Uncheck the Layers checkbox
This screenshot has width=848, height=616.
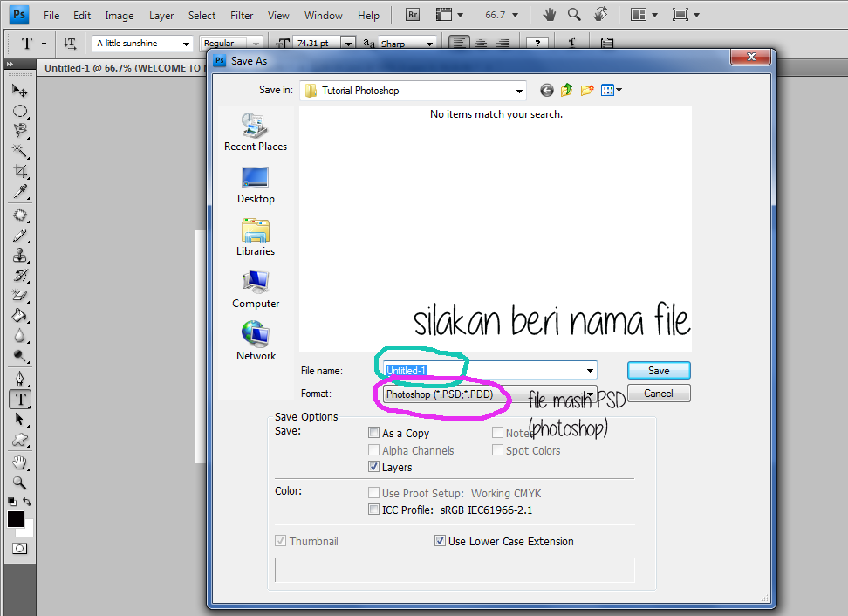click(x=374, y=467)
